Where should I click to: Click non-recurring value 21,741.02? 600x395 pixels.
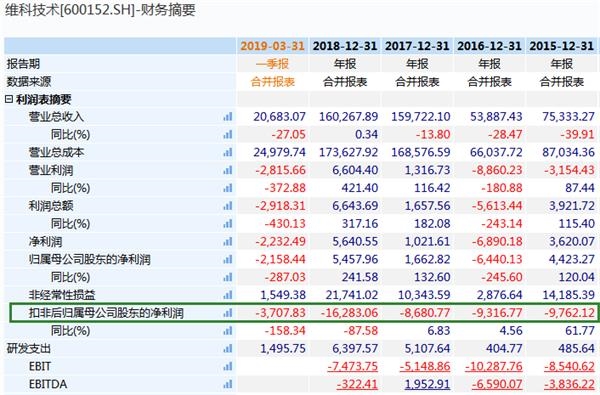coord(352,295)
